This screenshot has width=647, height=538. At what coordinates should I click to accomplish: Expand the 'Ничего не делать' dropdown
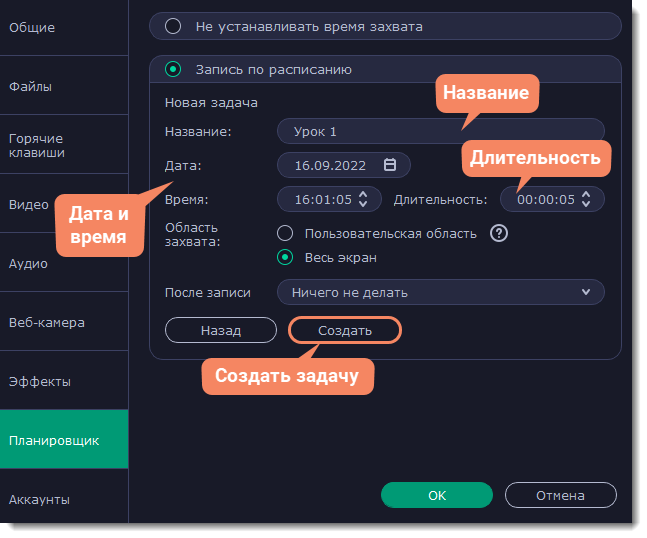(440, 292)
